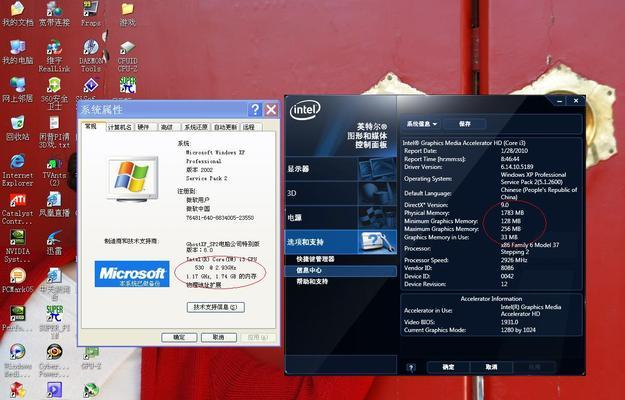
Task: Click Processor Speed value 2926 MHz
Action: (x=514, y=260)
